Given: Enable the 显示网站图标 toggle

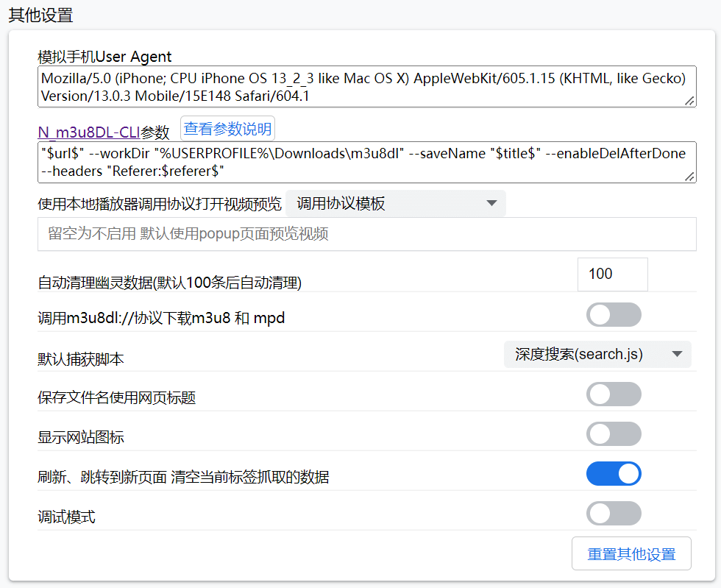Looking at the screenshot, I should tap(614, 433).
